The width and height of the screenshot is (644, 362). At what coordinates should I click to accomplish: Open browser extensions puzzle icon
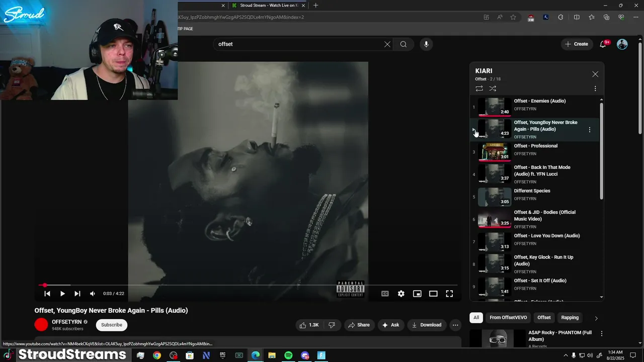(560, 17)
